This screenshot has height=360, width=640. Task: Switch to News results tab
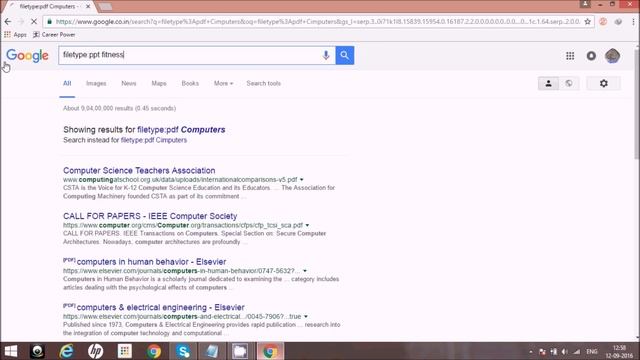(129, 83)
